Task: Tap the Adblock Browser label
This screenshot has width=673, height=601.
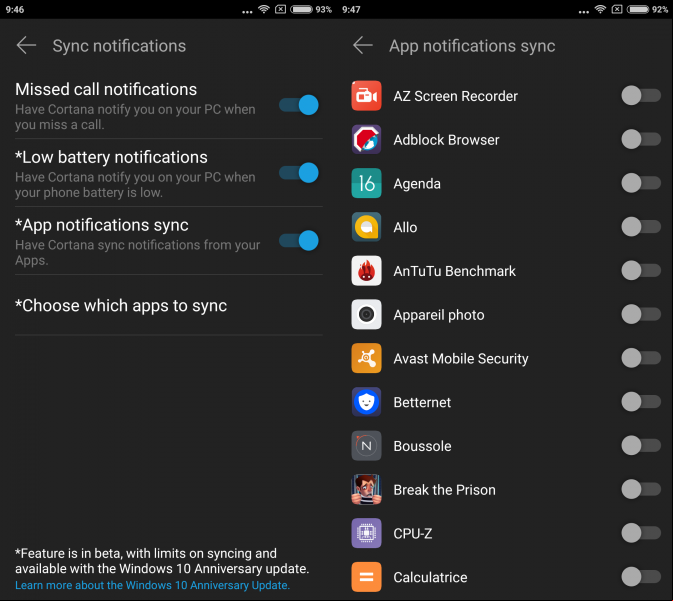Action: 446,140
